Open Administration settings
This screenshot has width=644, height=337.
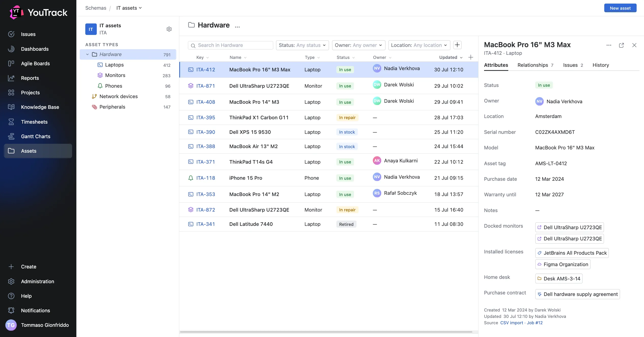[38, 281]
